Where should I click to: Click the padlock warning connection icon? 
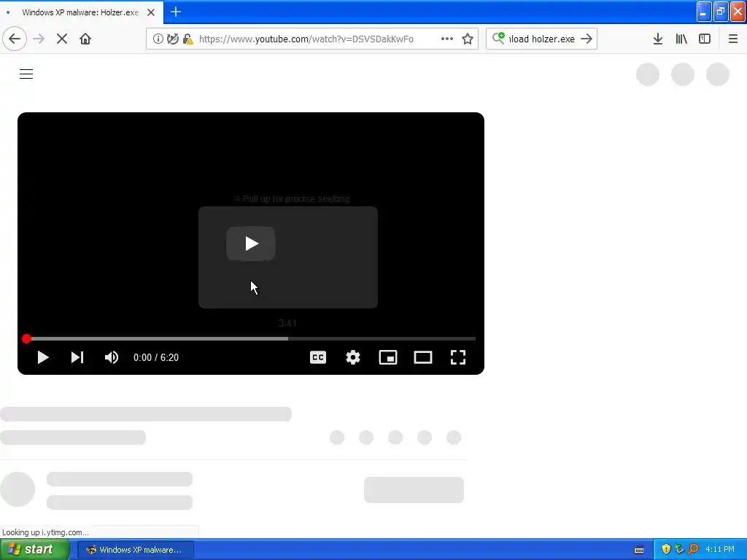(188, 39)
